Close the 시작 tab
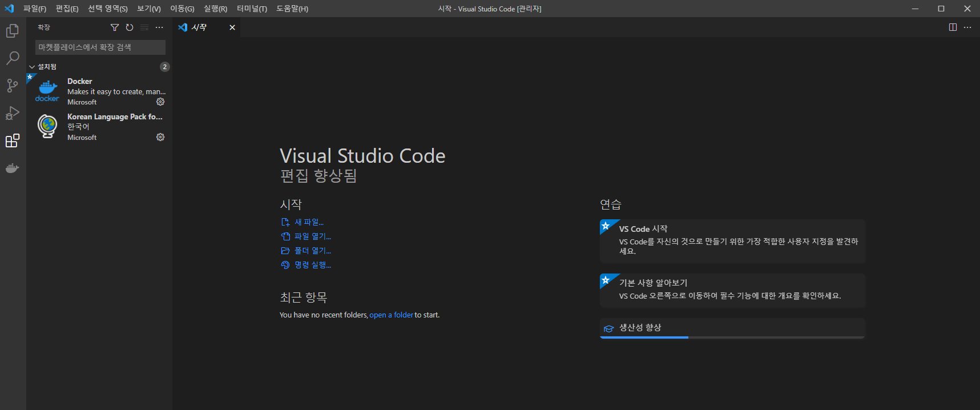The image size is (980, 410). [x=232, y=27]
